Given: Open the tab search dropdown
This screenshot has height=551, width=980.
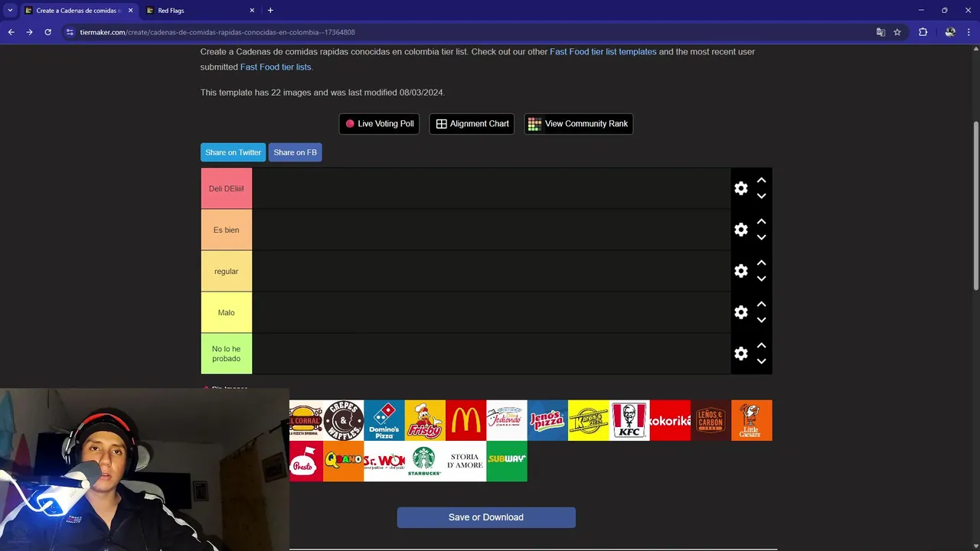Looking at the screenshot, I should [x=10, y=11].
